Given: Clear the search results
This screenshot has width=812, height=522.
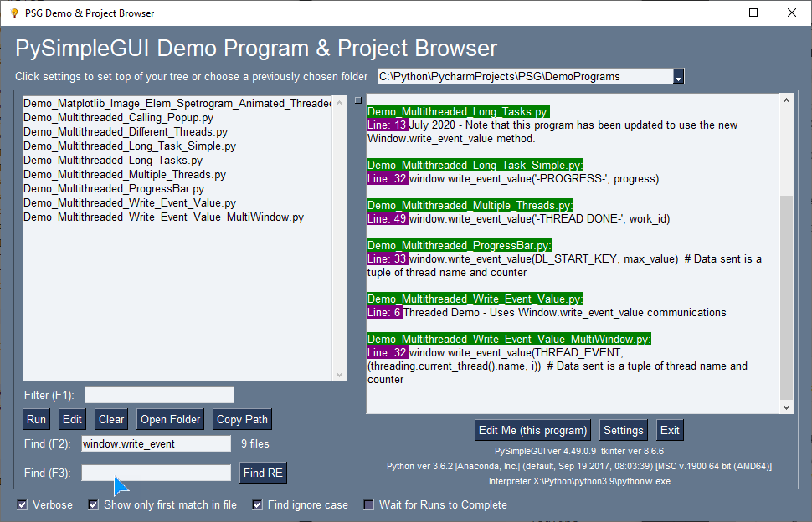Looking at the screenshot, I should (110, 419).
